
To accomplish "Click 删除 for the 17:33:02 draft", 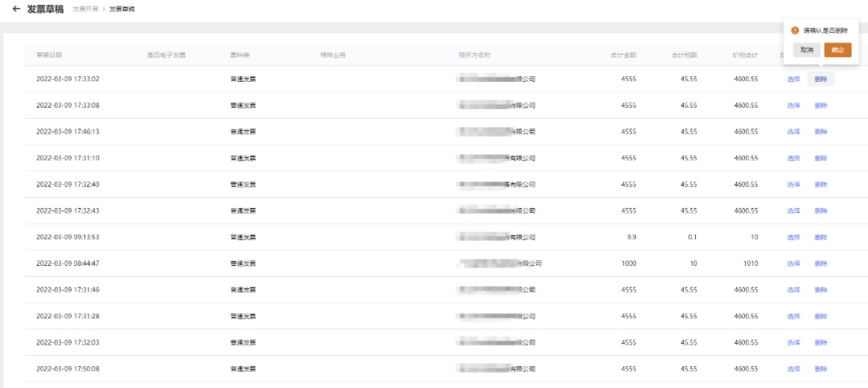I will click(x=821, y=79).
